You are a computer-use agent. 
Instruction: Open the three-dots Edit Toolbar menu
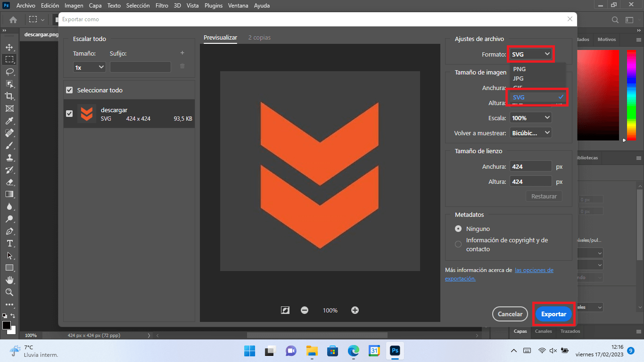click(x=9, y=304)
